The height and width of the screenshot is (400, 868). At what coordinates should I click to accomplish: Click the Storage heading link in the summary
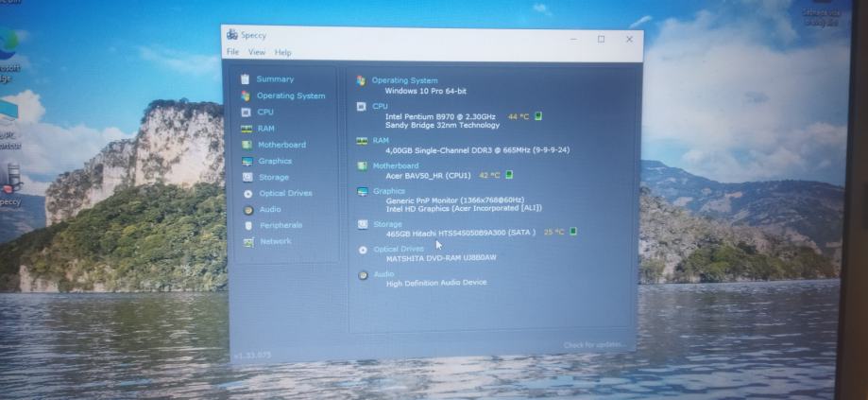[x=388, y=224]
